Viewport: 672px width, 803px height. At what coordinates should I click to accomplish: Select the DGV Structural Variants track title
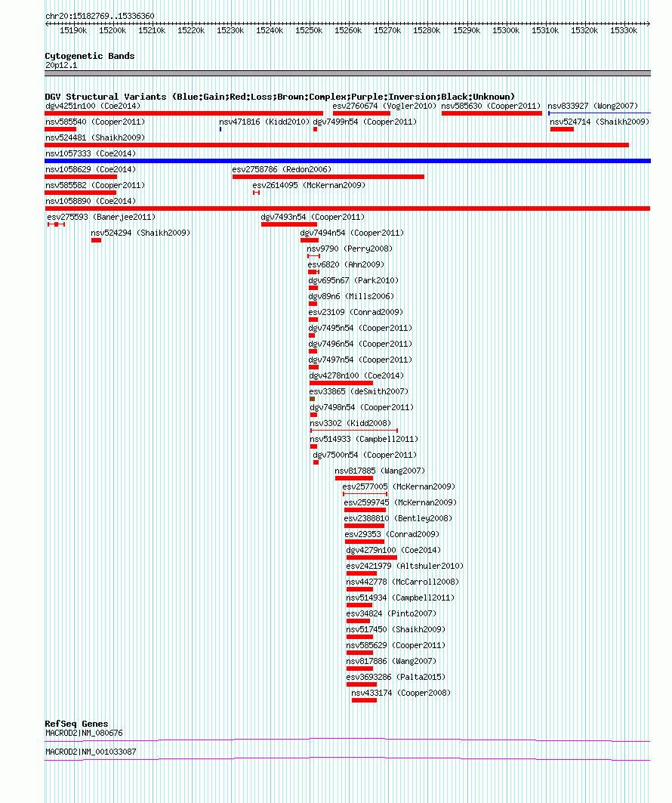(279, 97)
